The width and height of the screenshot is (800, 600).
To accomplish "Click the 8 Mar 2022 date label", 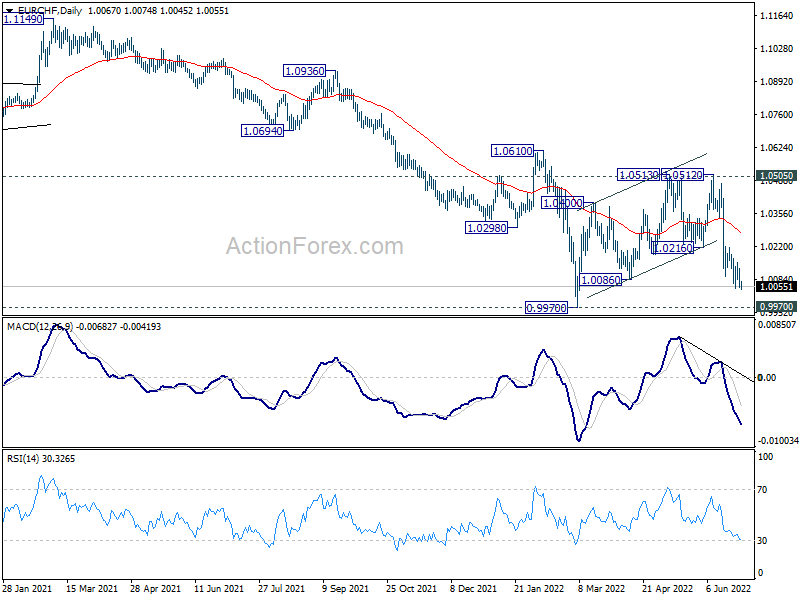I will 602,588.
